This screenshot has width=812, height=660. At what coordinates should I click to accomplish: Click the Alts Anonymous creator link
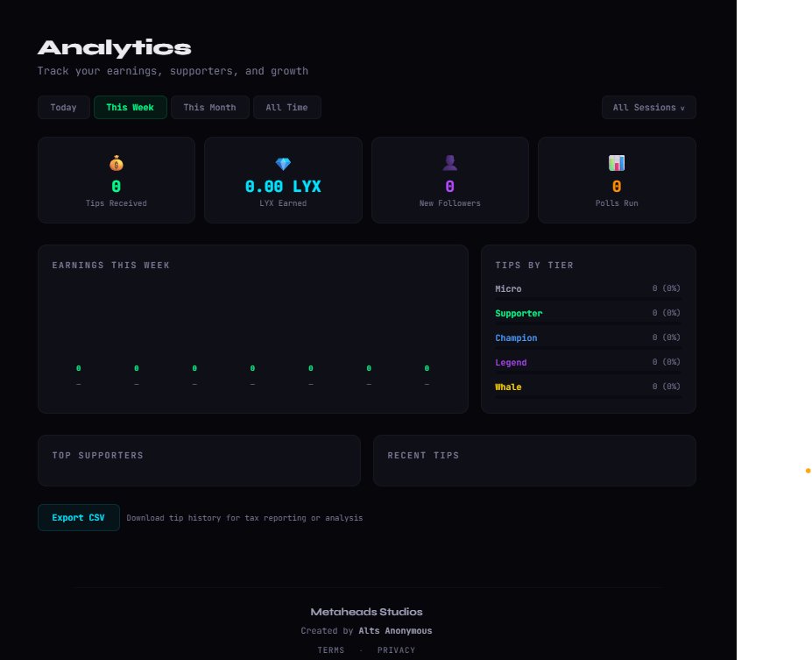tap(395, 630)
